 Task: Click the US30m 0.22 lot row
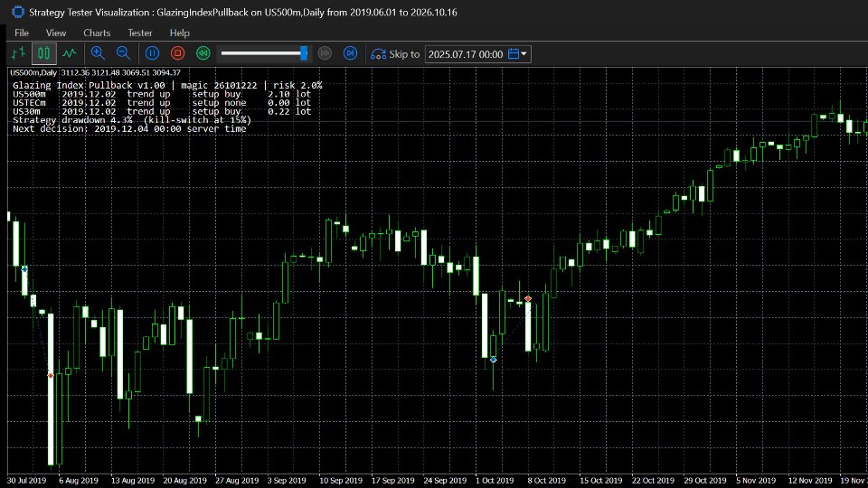(x=162, y=111)
